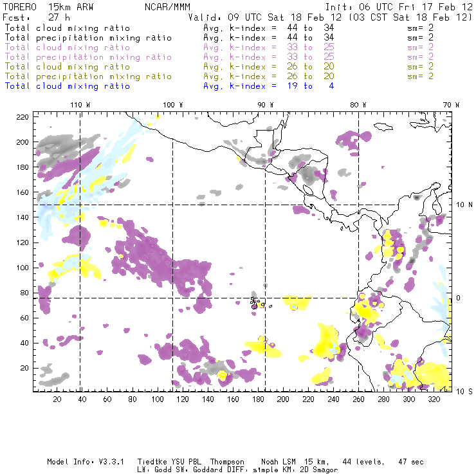Click the "Valid: 09 UTC Sat 18 Feb 12" text
This screenshot has height=476, width=476.
[x=265, y=17]
